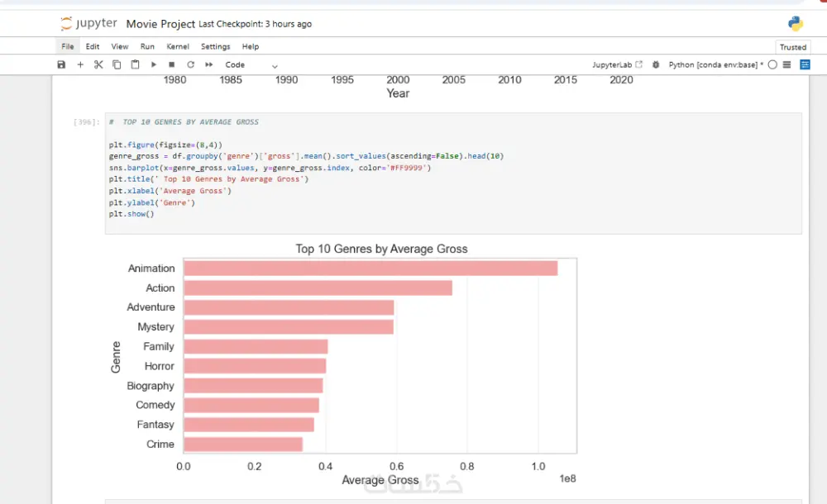Interrupt the kernel with the stop icon
Image resolution: width=827 pixels, height=504 pixels.
coord(171,64)
